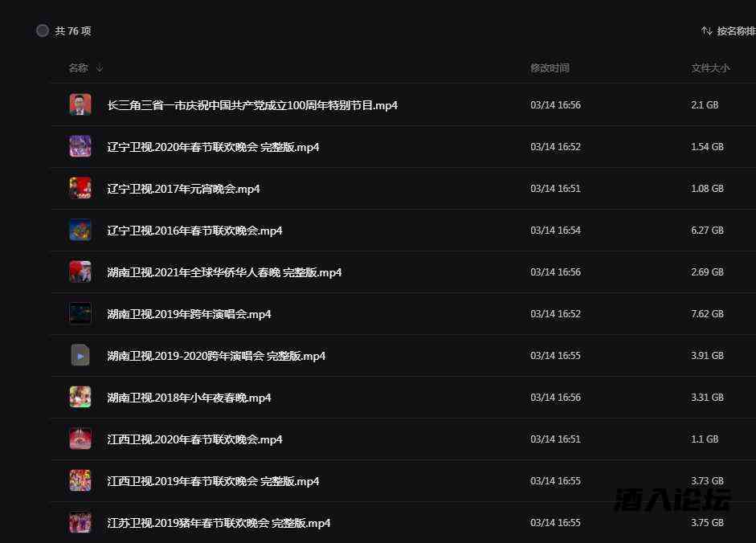Screen dimensions: 756x543
Task: Open 辽宁卫视.2020年春节联欢晚会 完整版.mp4
Action: 214,146
